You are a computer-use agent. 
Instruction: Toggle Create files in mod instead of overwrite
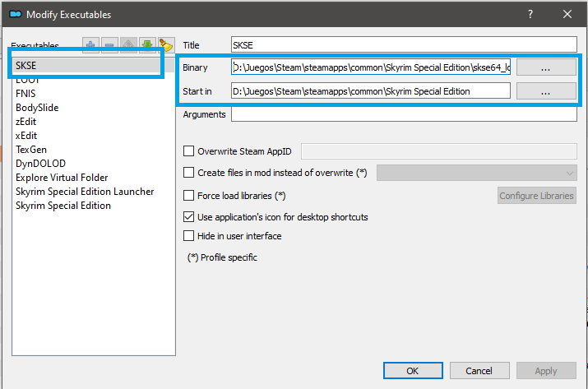(x=188, y=173)
